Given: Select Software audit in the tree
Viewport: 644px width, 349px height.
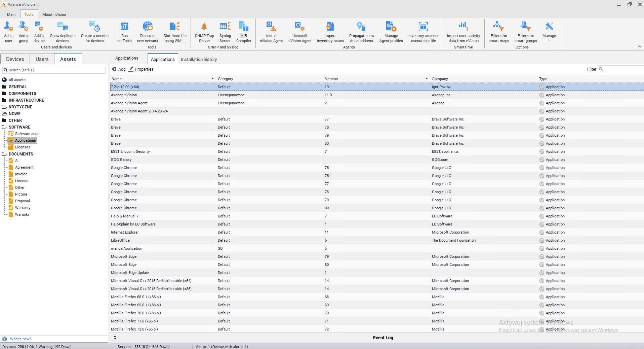Looking at the screenshot, I should click(27, 134).
